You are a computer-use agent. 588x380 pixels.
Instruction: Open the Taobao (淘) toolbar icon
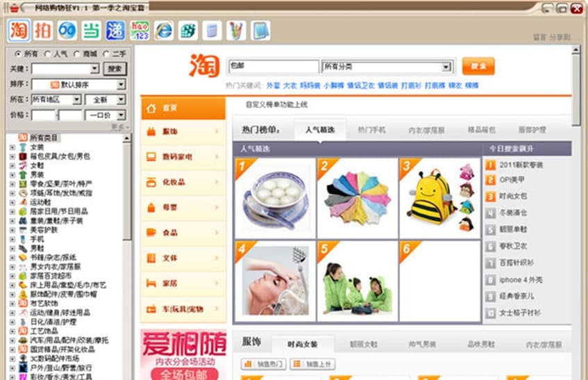19,31
